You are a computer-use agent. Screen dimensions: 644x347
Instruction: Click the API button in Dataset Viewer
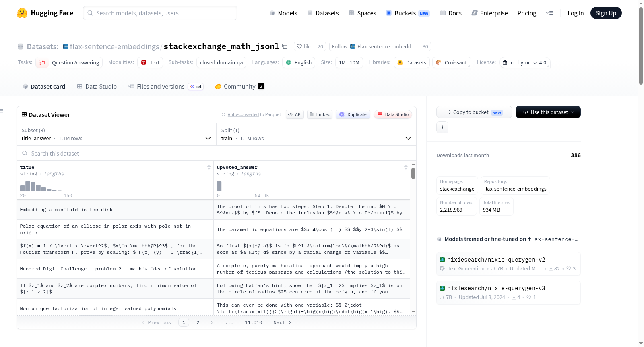click(x=295, y=114)
